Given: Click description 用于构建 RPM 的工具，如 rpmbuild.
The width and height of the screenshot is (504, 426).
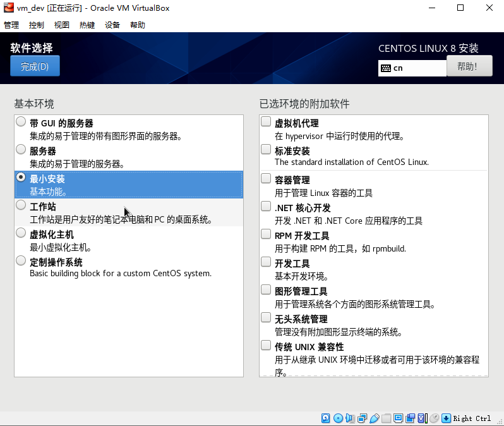Looking at the screenshot, I should click(x=340, y=249).
